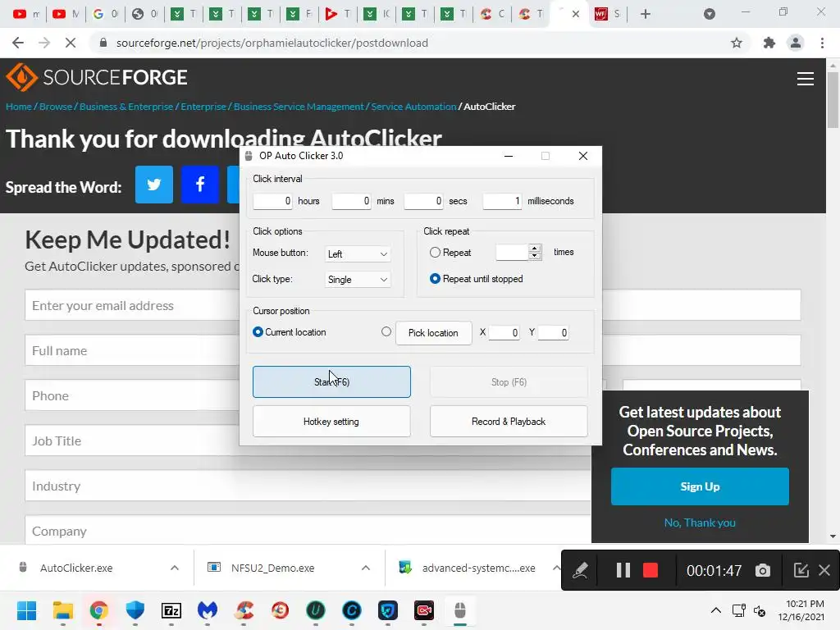Click the hours interval field
Screen dimensions: 840x630
click(272, 201)
